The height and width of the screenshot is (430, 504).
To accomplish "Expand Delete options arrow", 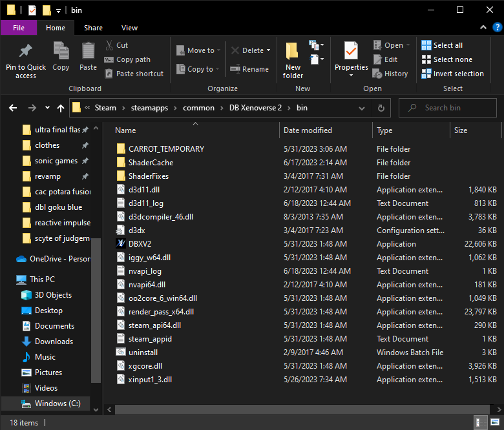I will click(x=268, y=50).
